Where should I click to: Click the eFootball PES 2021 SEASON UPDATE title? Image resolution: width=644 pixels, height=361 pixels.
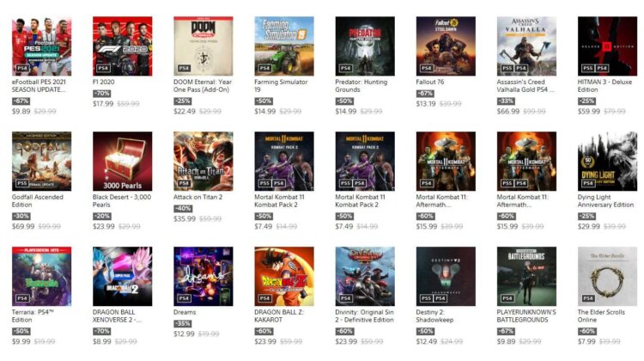pos(39,85)
